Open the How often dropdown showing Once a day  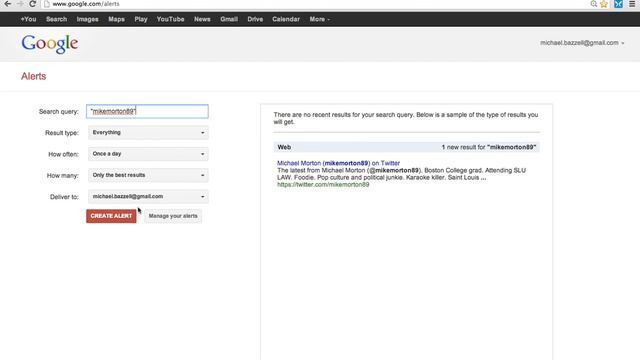[148, 154]
